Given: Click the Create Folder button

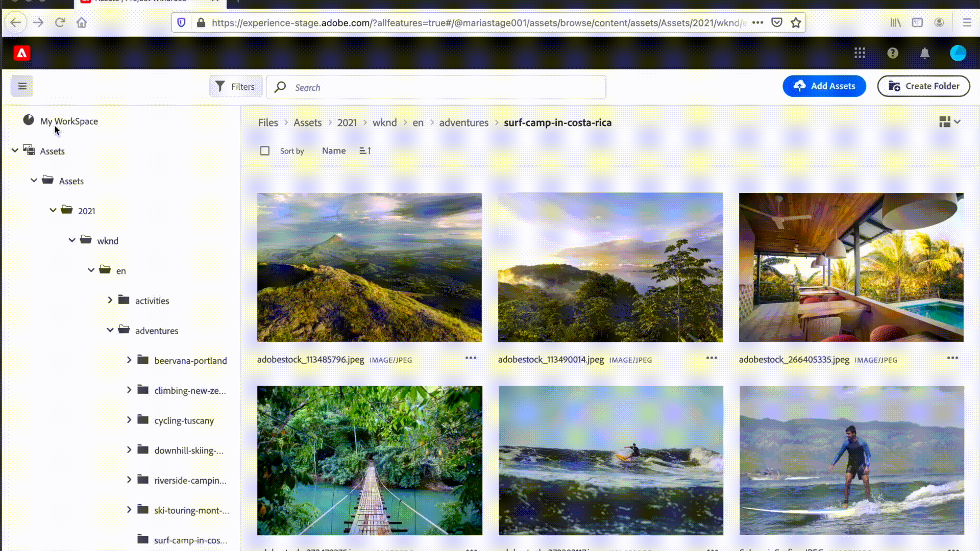Looking at the screenshot, I should [923, 86].
